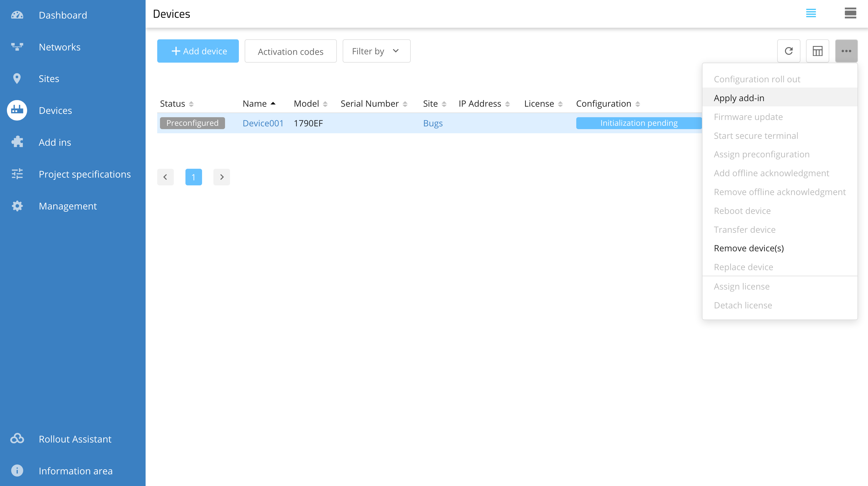The image size is (868, 486).
Task: Click the Initialization pending status bar
Action: pyautogui.click(x=639, y=123)
